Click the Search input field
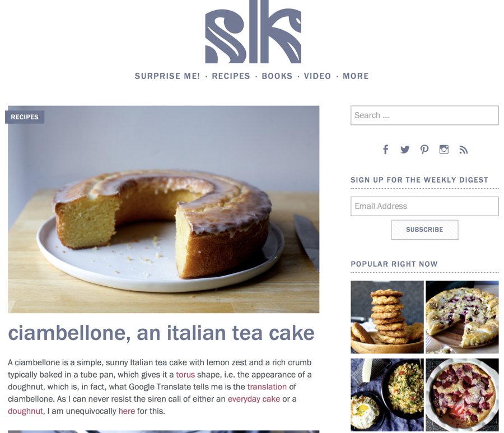Screen dimensions: 504x433 pos(424,115)
